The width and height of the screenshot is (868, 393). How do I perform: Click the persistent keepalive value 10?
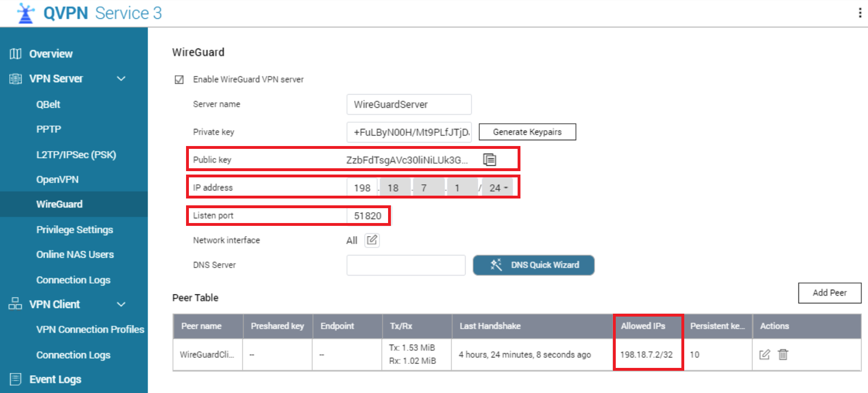695,355
